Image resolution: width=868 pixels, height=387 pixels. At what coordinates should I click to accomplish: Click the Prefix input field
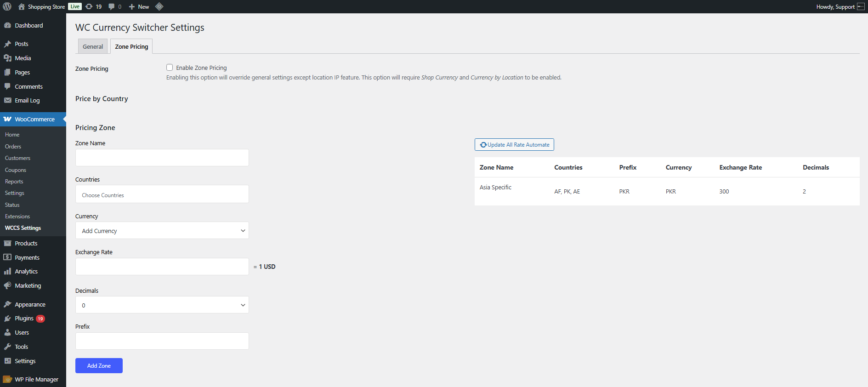point(162,341)
